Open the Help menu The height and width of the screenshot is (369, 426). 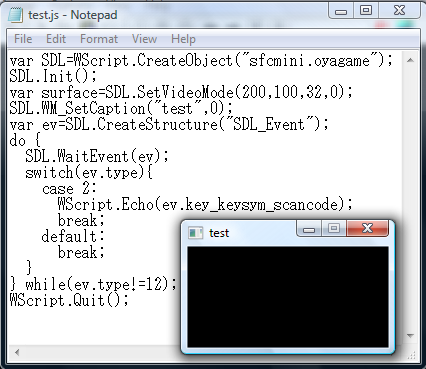183,39
